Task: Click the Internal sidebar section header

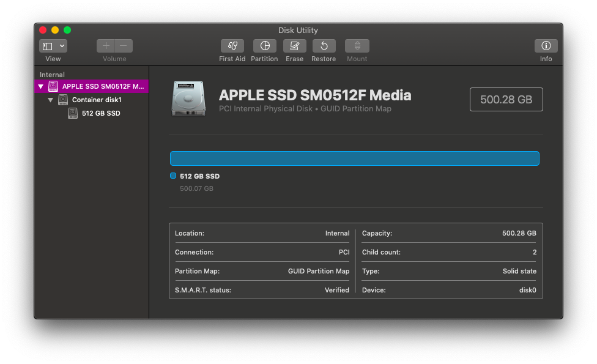Action: (52, 75)
